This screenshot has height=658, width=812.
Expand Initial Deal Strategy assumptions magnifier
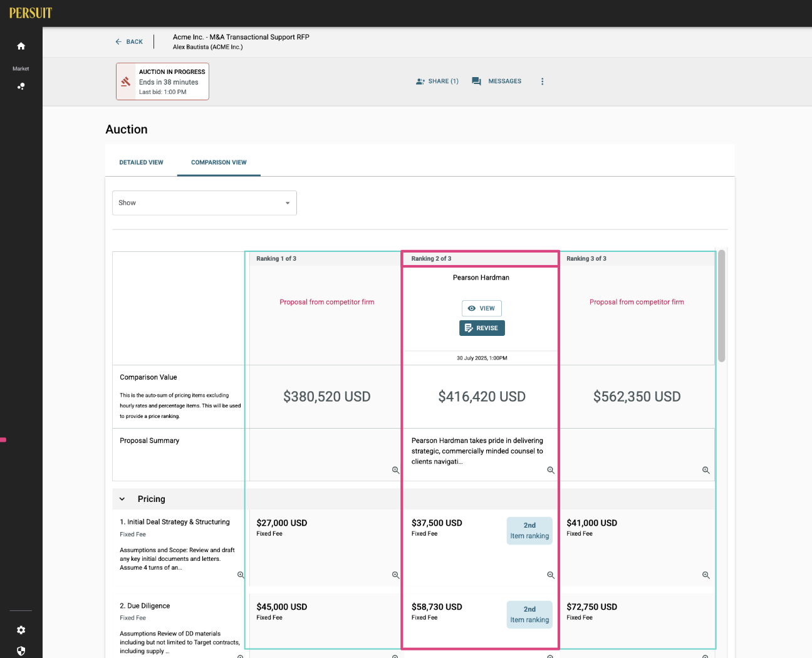pyautogui.click(x=241, y=575)
